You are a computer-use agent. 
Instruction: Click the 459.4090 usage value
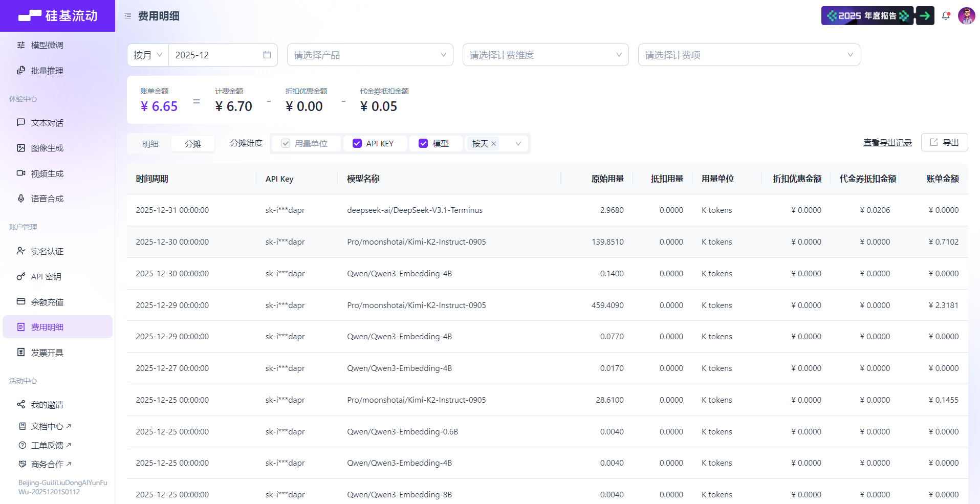click(x=607, y=305)
